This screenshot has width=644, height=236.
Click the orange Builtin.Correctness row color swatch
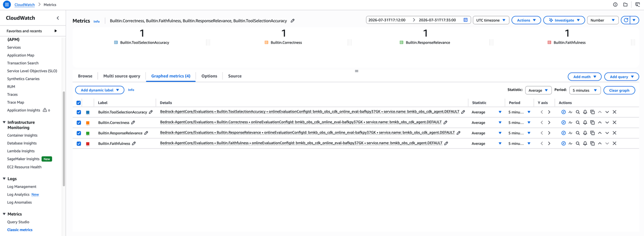point(88,123)
